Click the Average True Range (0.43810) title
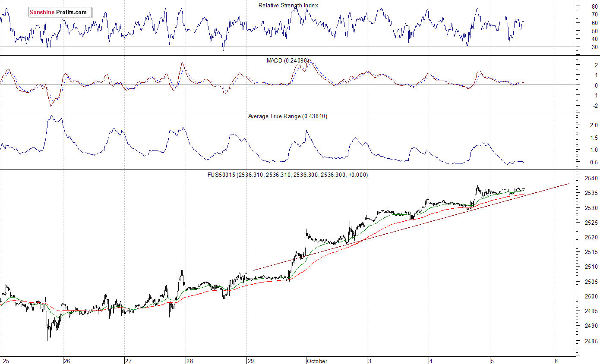This screenshot has width=600, height=364. (x=287, y=116)
